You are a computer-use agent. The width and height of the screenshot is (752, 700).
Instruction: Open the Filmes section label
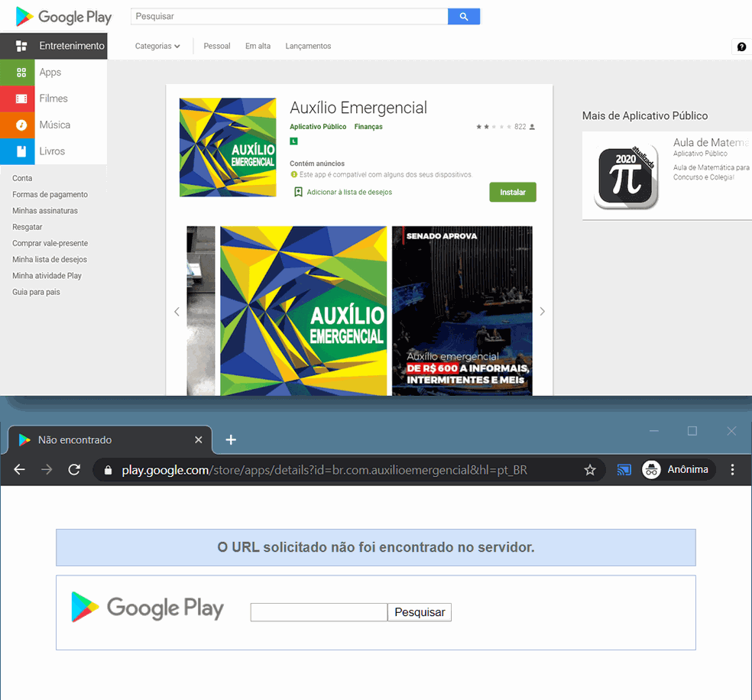click(x=53, y=99)
